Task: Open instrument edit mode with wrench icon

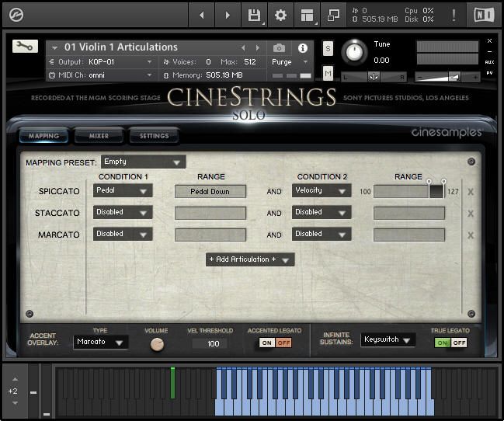Action: (25, 47)
